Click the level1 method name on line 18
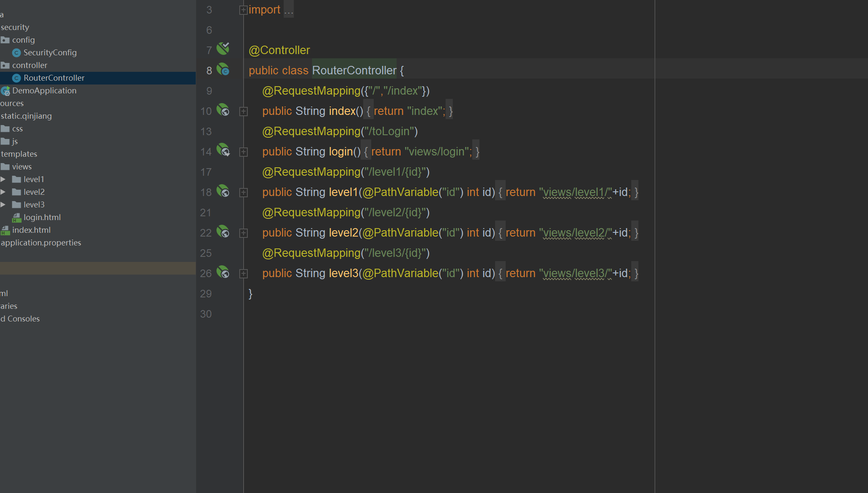868x493 pixels. (x=343, y=192)
